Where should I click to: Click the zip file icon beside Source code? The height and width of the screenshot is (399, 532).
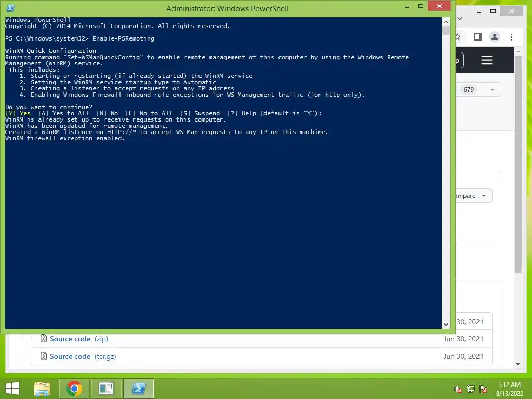point(44,338)
